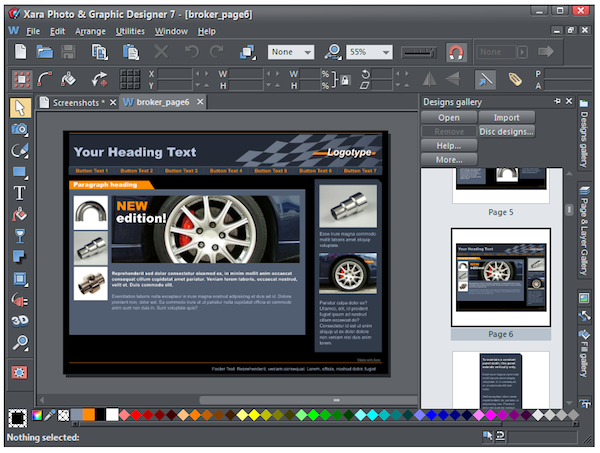Toggle the scale line widths button
The height and width of the screenshot is (453, 600).
(485, 80)
